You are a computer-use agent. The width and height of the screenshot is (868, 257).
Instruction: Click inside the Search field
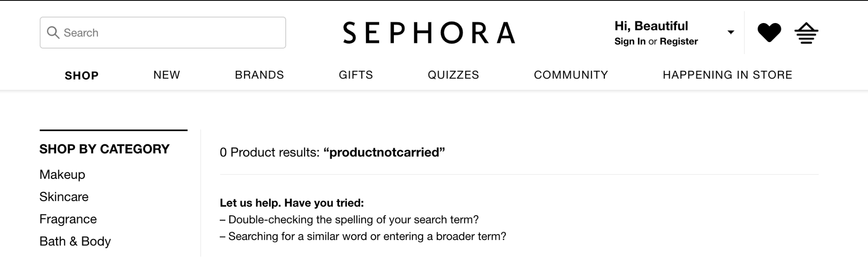(174, 33)
